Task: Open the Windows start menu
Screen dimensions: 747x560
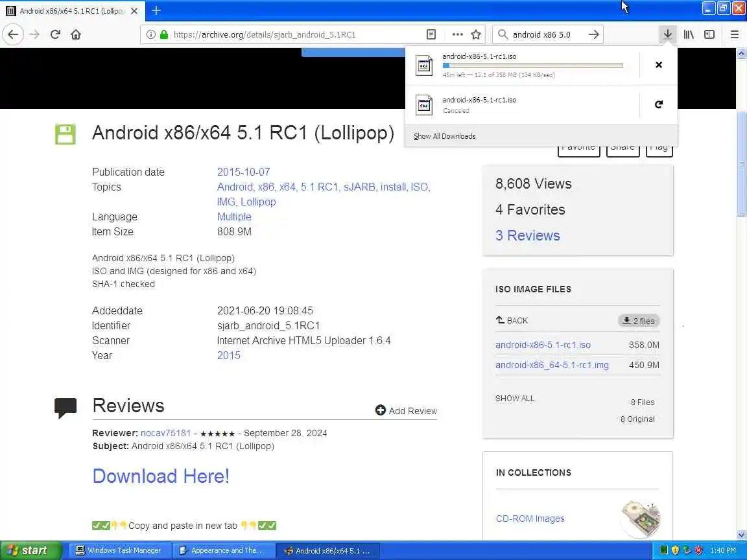Action: (31, 550)
